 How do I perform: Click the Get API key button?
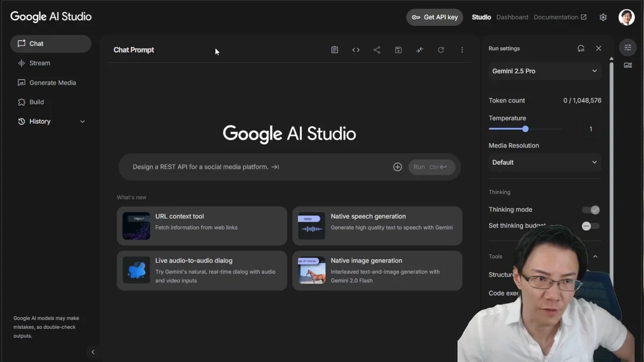[x=435, y=17]
